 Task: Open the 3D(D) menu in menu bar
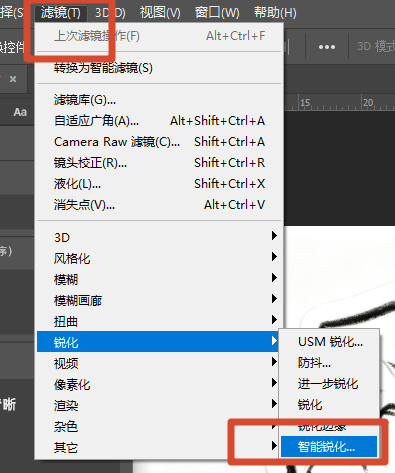pyautogui.click(x=110, y=13)
